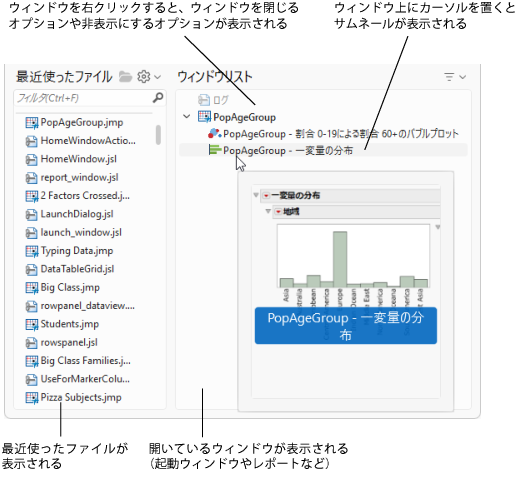Open recent file UseForMarkerColu...
The image size is (519, 477).
85,379
